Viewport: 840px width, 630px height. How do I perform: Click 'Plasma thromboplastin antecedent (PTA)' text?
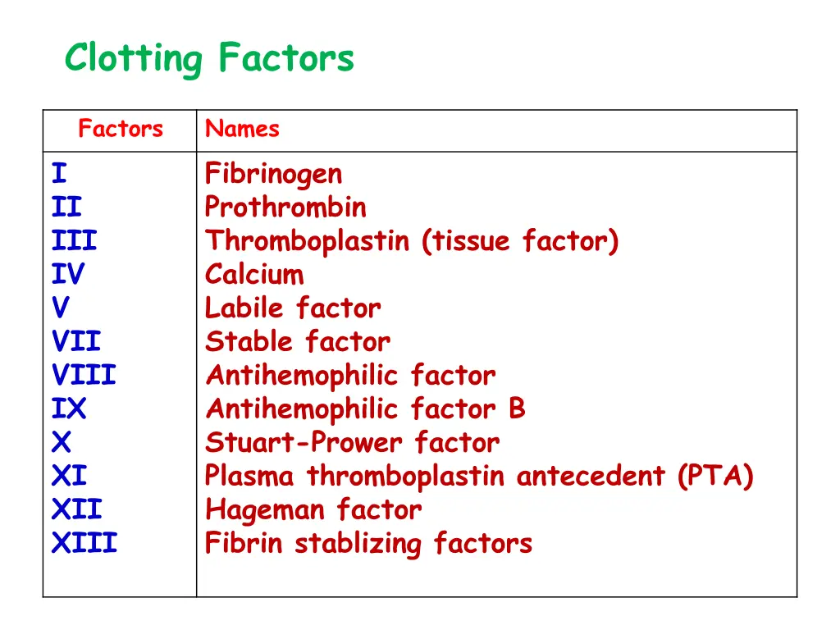tap(479, 476)
